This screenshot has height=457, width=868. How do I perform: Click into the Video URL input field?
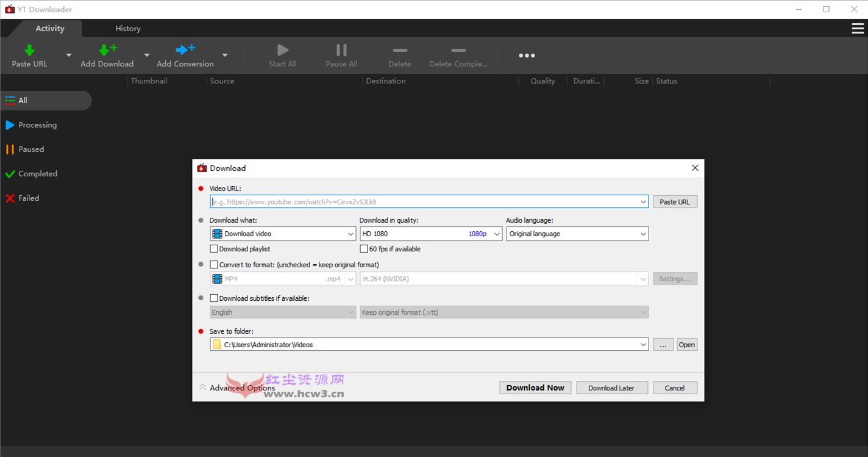pyautogui.click(x=424, y=202)
